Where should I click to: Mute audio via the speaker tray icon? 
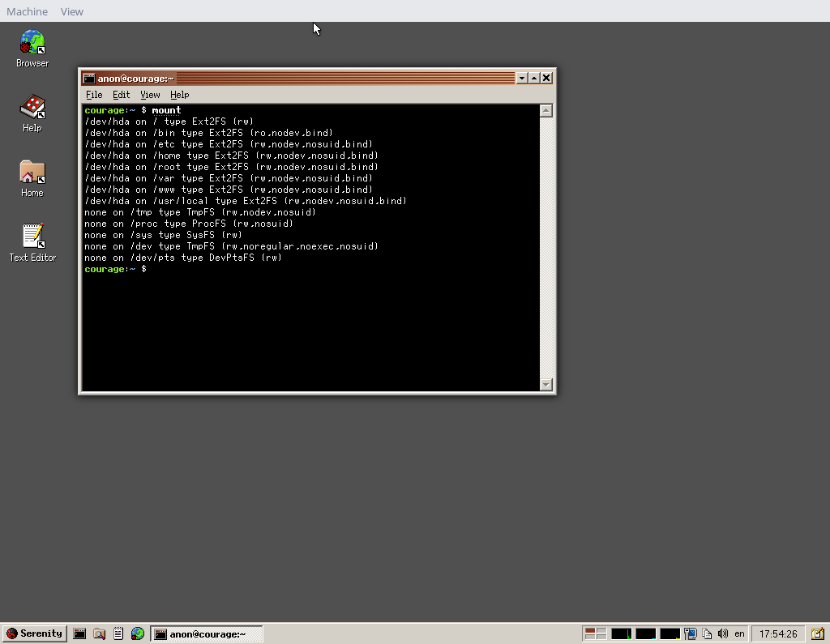point(722,633)
